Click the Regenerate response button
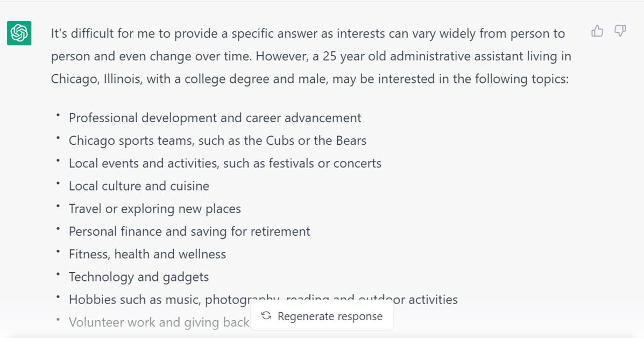Image resolution: width=644 pixels, height=338 pixels. click(322, 316)
